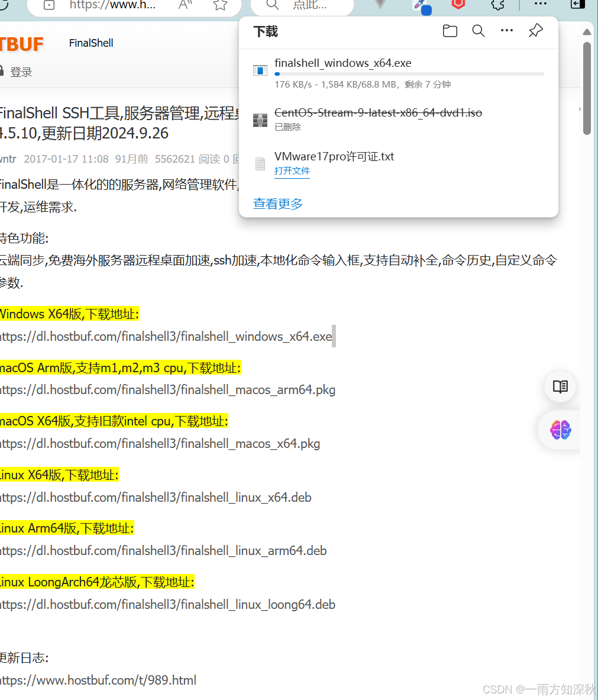Open more options in downloads panel
Viewport: 598px width, 700px height.
506,30
